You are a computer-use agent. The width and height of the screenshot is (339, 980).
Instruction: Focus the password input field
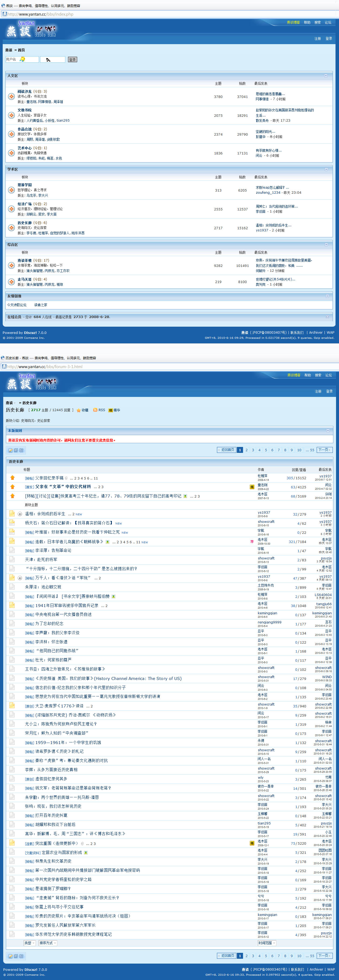coord(52,59)
